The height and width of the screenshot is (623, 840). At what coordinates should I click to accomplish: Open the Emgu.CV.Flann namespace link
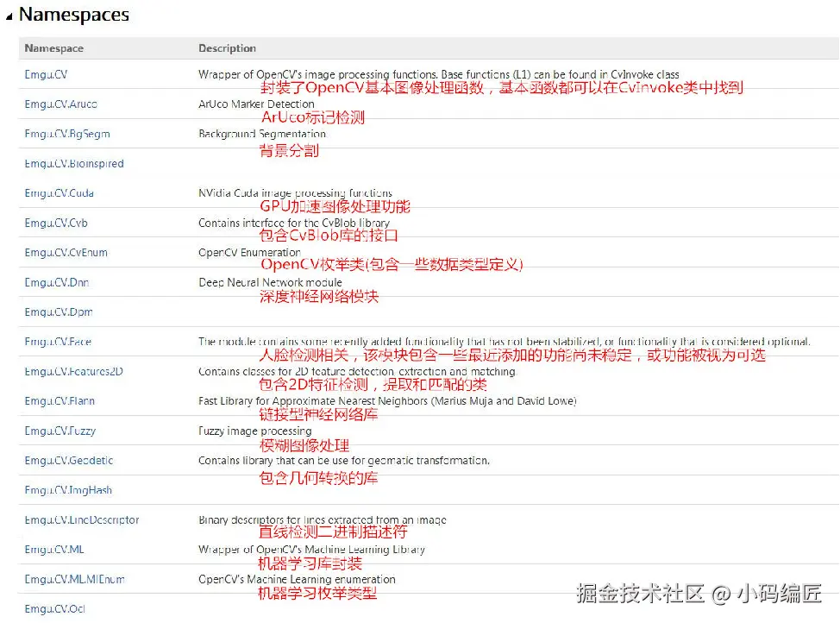pos(60,401)
